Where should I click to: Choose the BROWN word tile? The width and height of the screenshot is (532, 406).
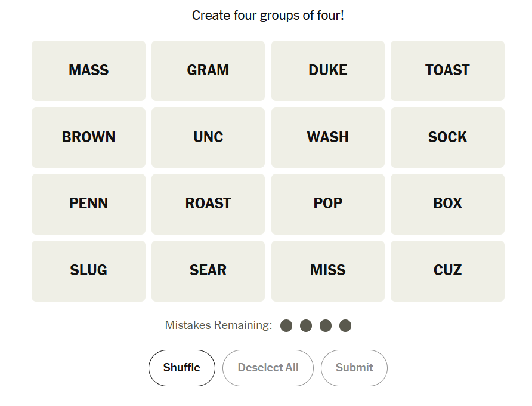pos(88,137)
